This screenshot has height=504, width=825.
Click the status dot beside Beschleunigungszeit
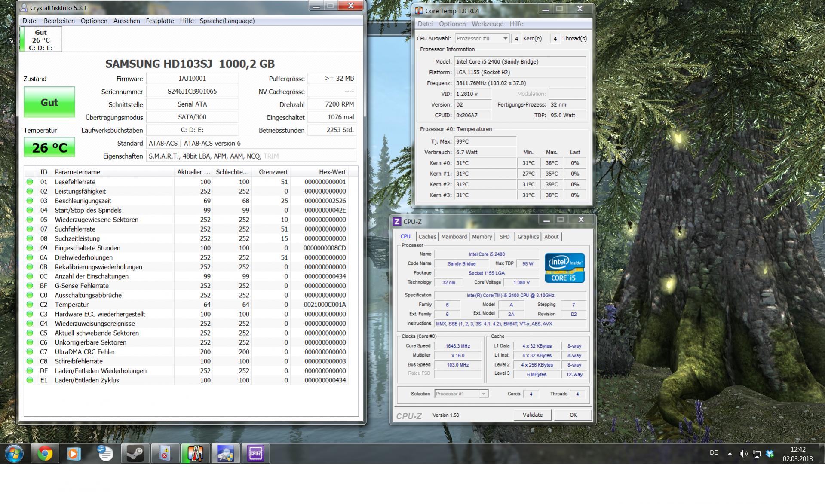pyautogui.click(x=30, y=201)
